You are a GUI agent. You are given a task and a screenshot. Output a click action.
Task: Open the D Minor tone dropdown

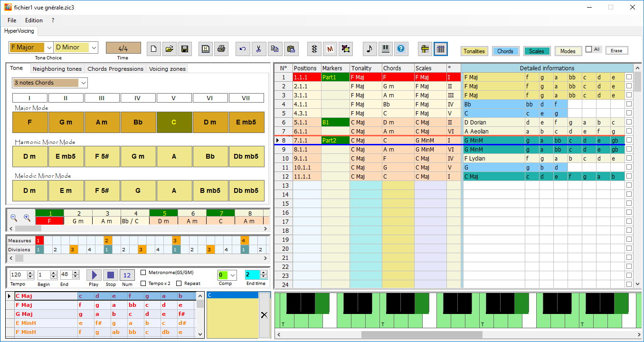click(94, 47)
